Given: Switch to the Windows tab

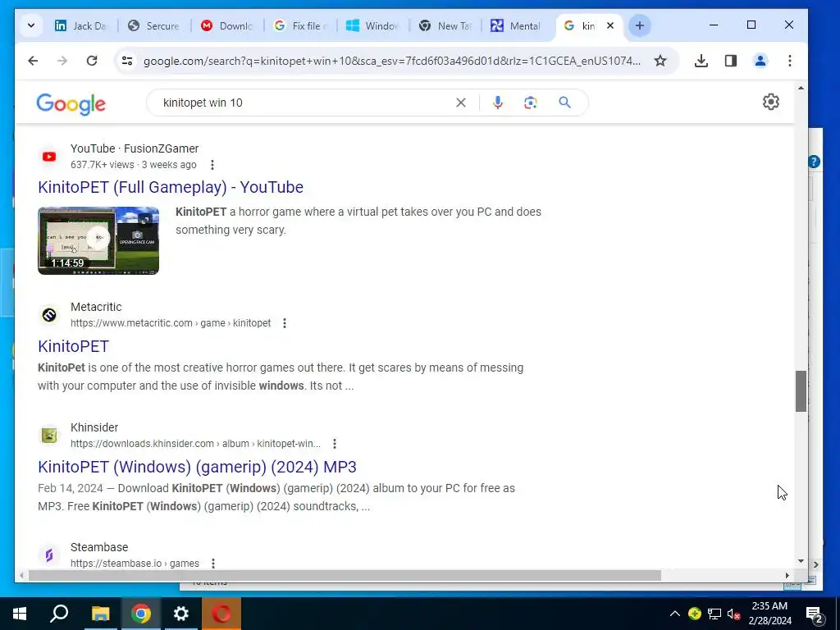Looking at the screenshot, I should point(372,25).
